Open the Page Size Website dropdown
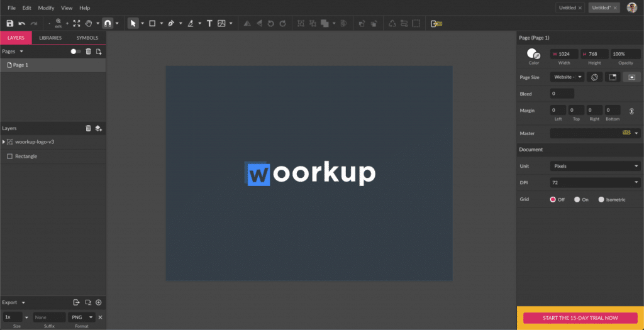Image resolution: width=644 pixels, height=330 pixels. click(567, 77)
